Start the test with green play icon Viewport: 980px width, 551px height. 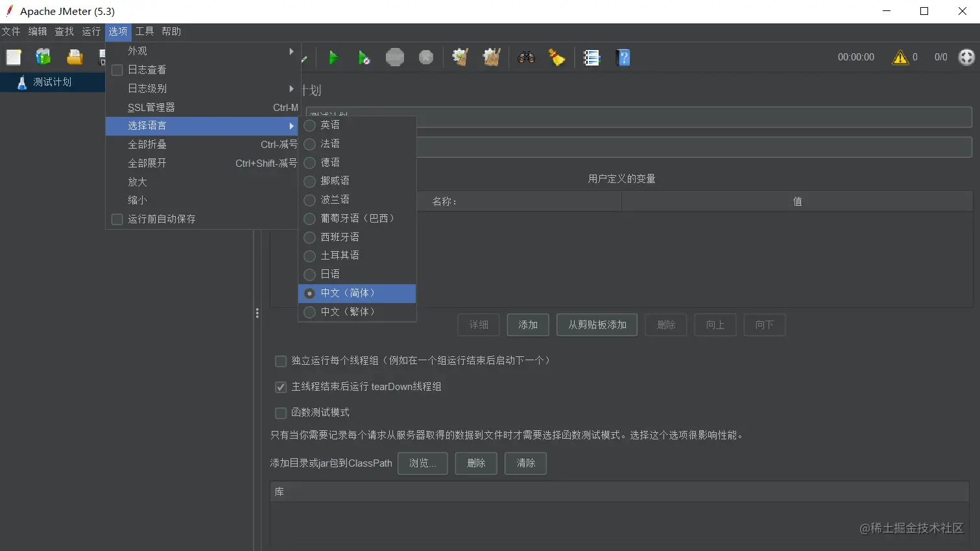coord(333,58)
